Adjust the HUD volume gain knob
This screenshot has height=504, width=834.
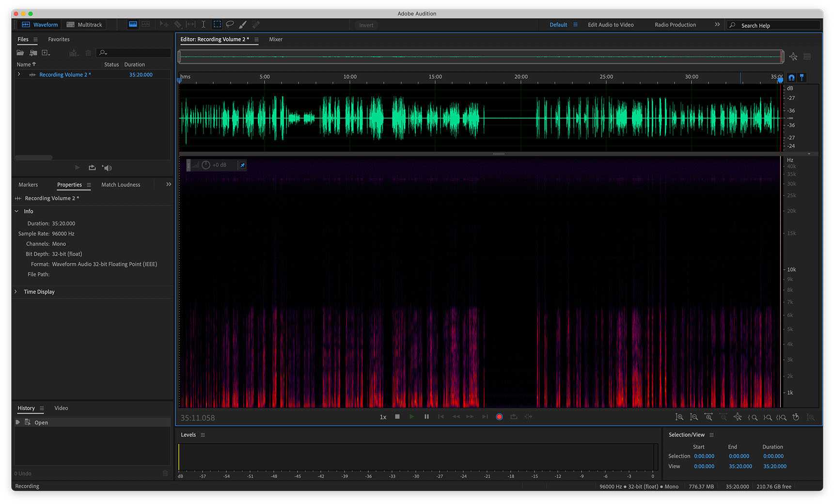206,165
